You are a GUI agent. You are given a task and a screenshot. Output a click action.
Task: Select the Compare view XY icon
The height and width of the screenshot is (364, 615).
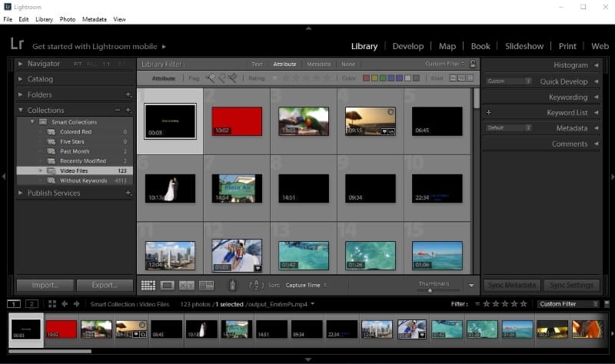[x=187, y=285]
